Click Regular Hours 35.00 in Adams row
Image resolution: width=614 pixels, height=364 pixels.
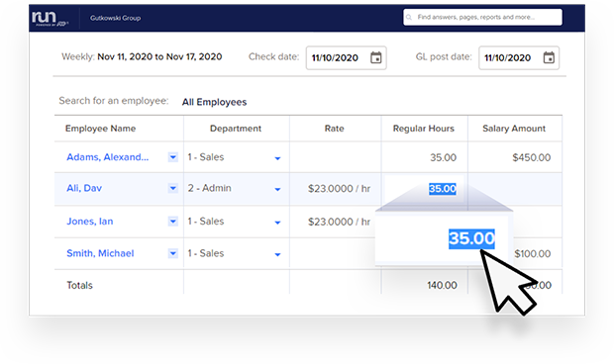coord(444,157)
